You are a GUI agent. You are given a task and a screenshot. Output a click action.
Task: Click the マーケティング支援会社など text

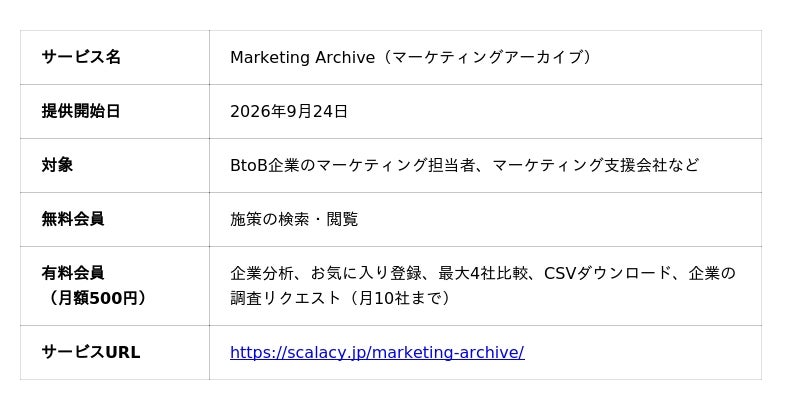(595, 165)
